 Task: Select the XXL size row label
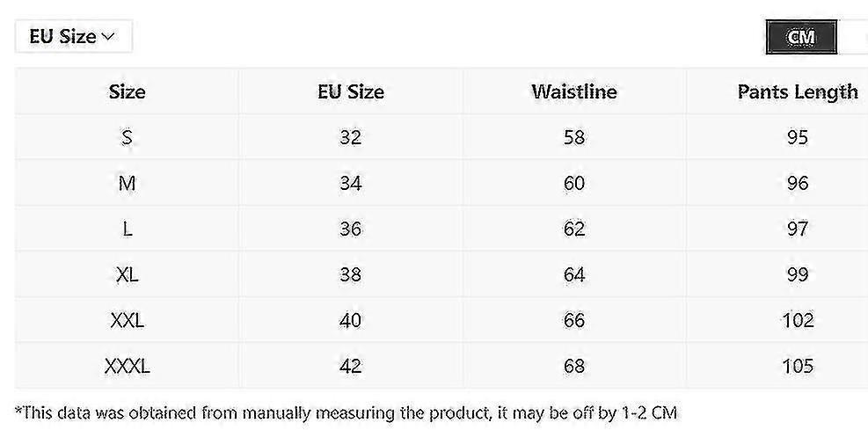(x=128, y=321)
